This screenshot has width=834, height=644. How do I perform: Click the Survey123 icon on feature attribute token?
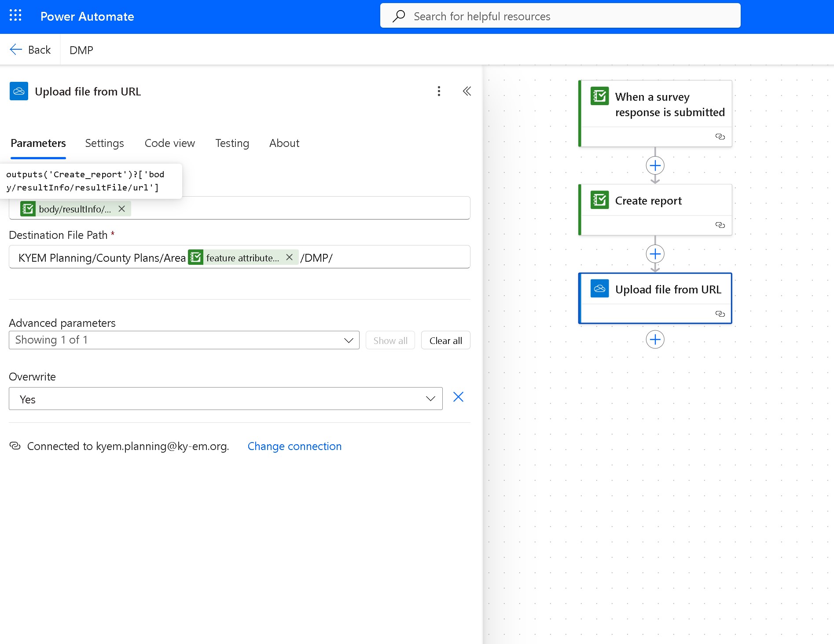tap(196, 257)
